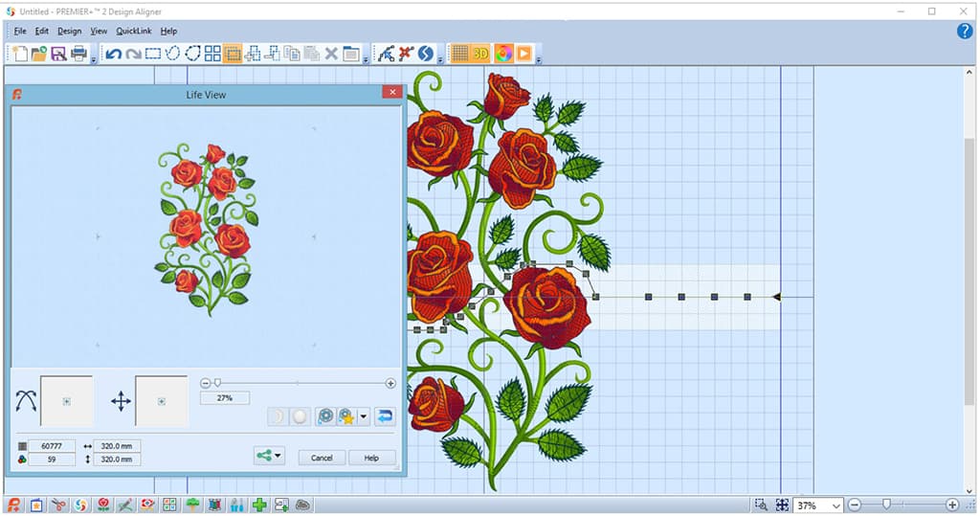
Task: Open the 37% zoom level dropdown
Action: tap(835, 505)
